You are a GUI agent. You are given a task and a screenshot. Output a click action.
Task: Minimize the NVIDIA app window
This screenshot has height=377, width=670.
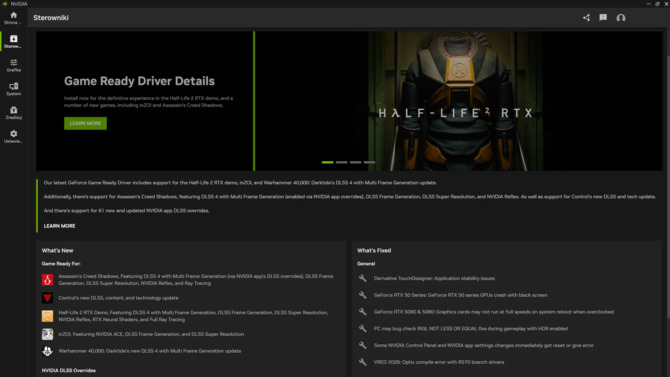(x=648, y=3)
